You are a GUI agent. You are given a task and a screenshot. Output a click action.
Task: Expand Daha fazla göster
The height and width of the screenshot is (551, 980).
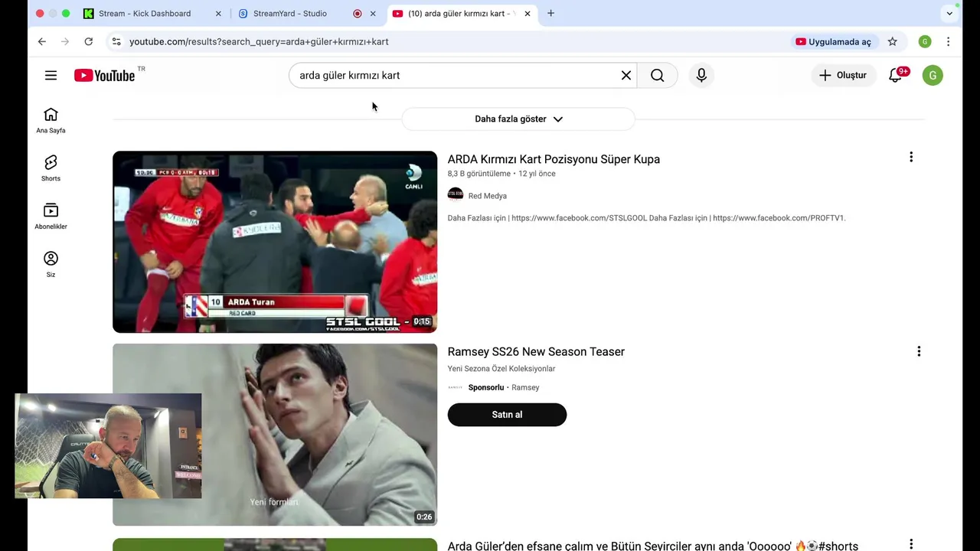coord(518,119)
